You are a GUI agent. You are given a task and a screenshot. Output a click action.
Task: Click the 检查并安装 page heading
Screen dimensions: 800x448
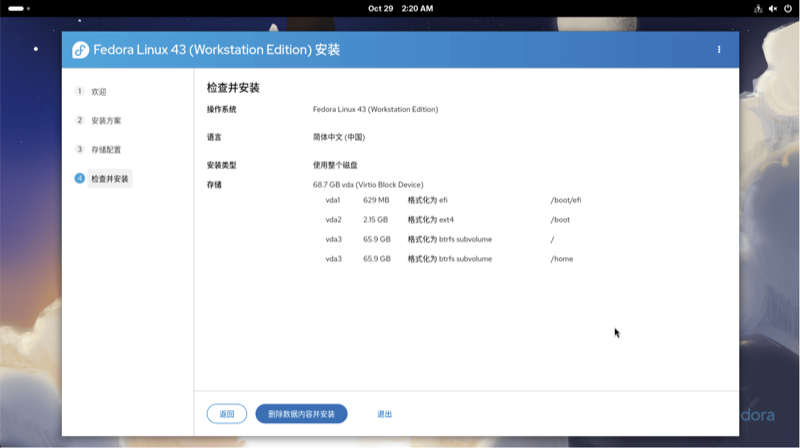(x=233, y=88)
